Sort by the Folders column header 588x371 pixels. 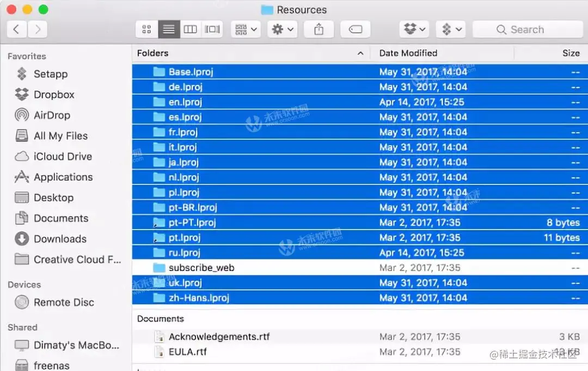[x=152, y=53]
